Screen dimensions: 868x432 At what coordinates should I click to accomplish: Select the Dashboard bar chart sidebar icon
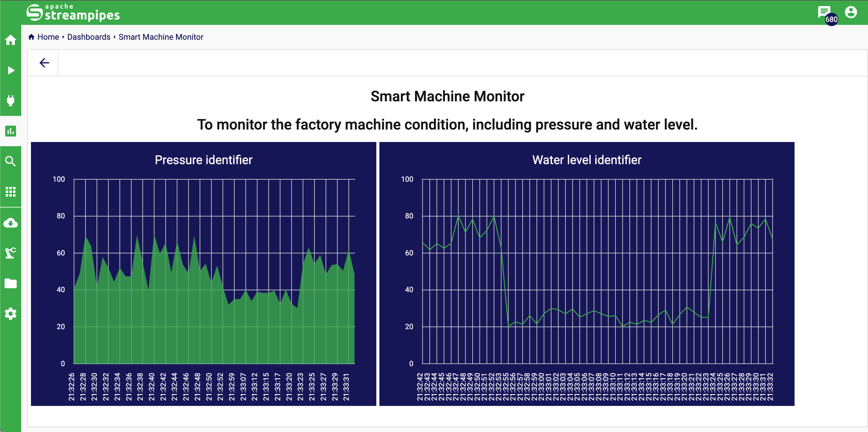[10, 131]
